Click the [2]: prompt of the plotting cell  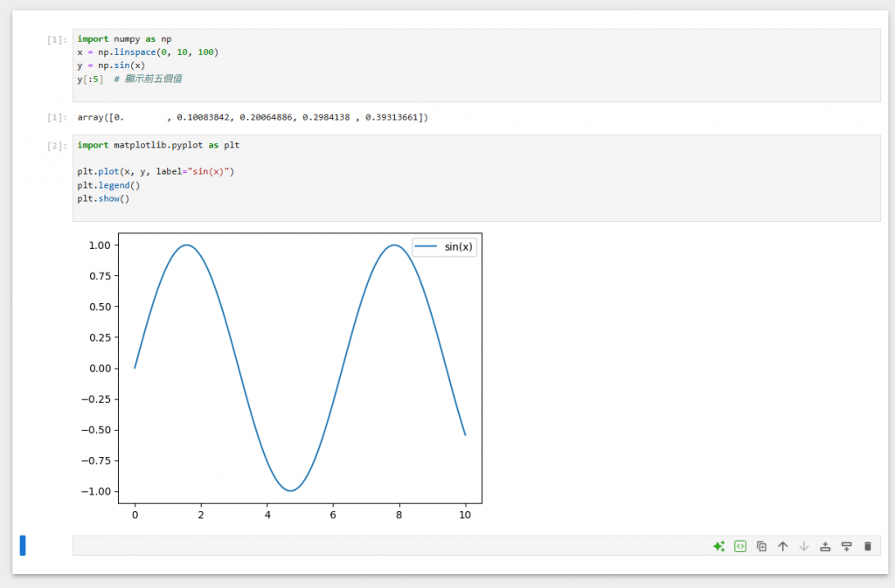point(57,146)
